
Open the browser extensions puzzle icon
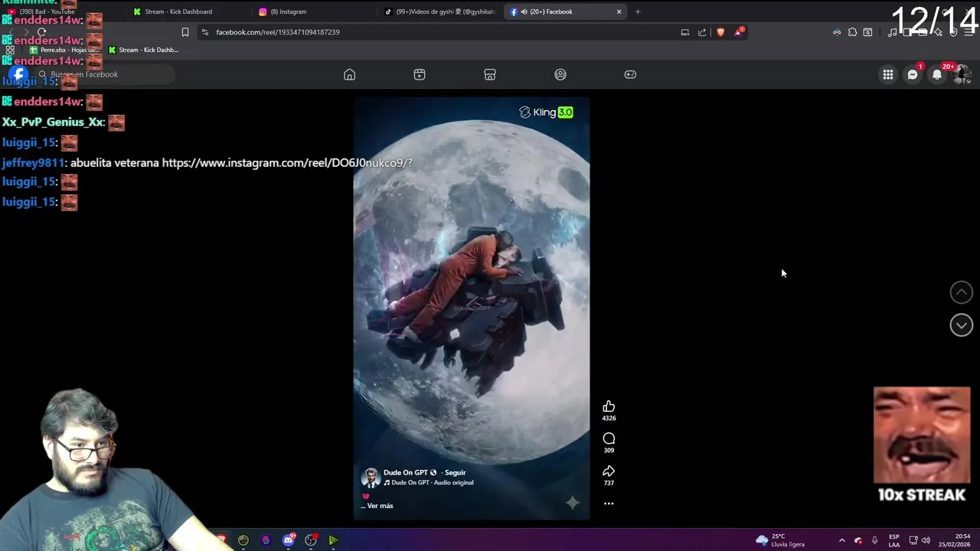click(852, 32)
